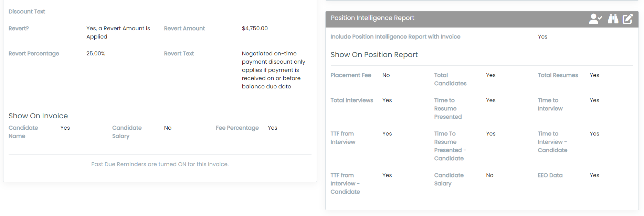This screenshot has height=216, width=644.
Task: Click the Yes, a Revert Amount is Applied text
Action: pos(118,33)
